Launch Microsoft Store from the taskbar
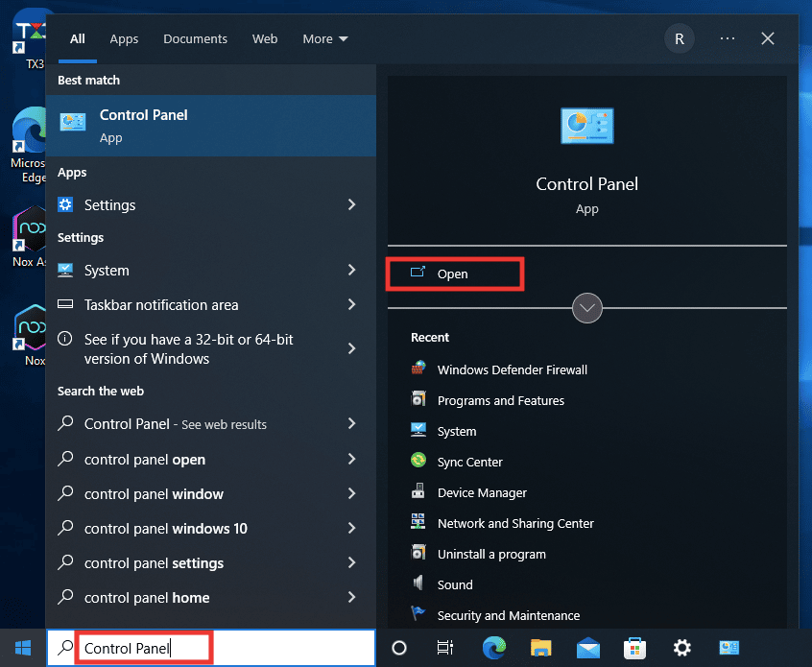The image size is (812, 667). tap(634, 648)
